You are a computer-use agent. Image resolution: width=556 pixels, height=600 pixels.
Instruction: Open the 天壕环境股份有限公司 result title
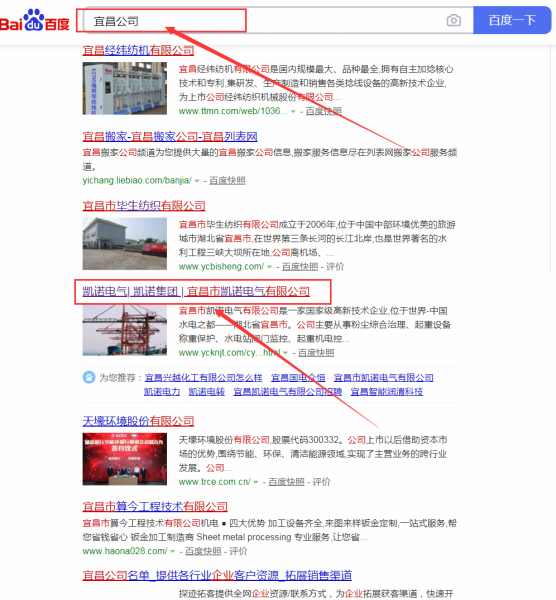pyautogui.click(x=138, y=421)
